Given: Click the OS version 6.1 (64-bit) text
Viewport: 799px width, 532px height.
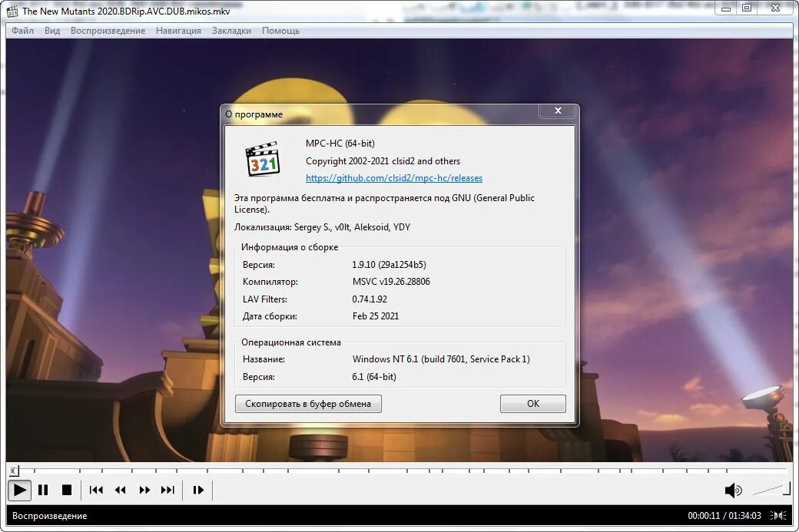Looking at the screenshot, I should (x=374, y=377).
